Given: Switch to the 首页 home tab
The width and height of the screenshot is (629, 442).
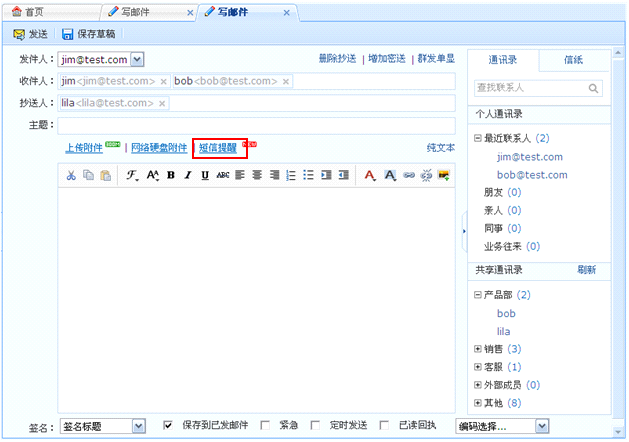Looking at the screenshot, I should [x=30, y=12].
